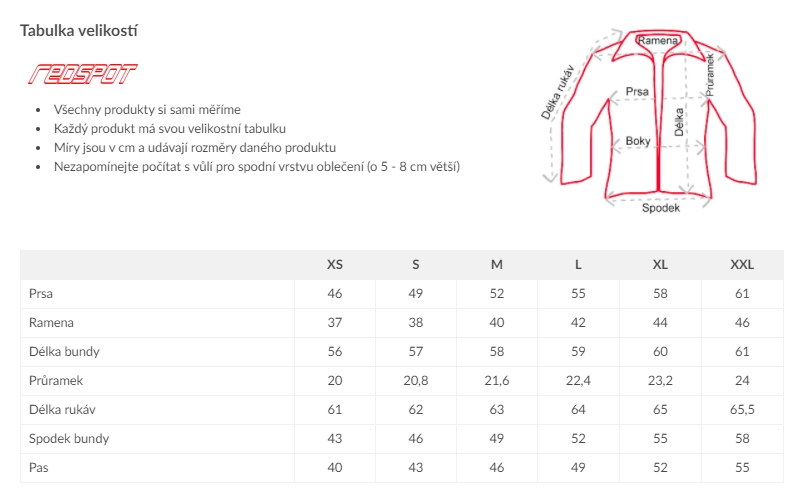This screenshot has width=802, height=501.
Task: Click the Spodek bundy row label
Action: [x=69, y=439]
